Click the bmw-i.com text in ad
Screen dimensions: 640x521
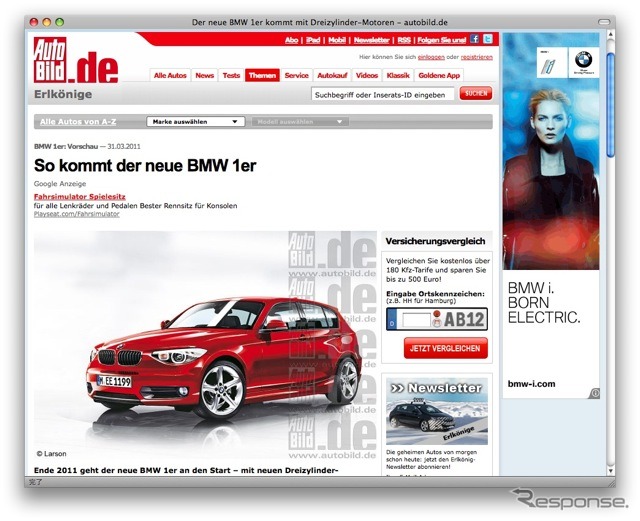(531, 384)
